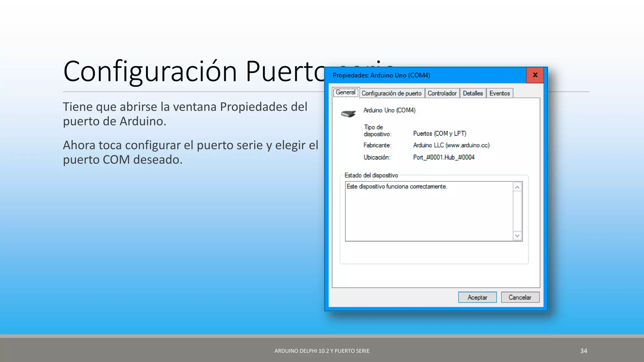The image size is (644, 362).
Task: Click the text 'Este dispositivo funciona correctamente.'
Action: pyautogui.click(x=397, y=187)
